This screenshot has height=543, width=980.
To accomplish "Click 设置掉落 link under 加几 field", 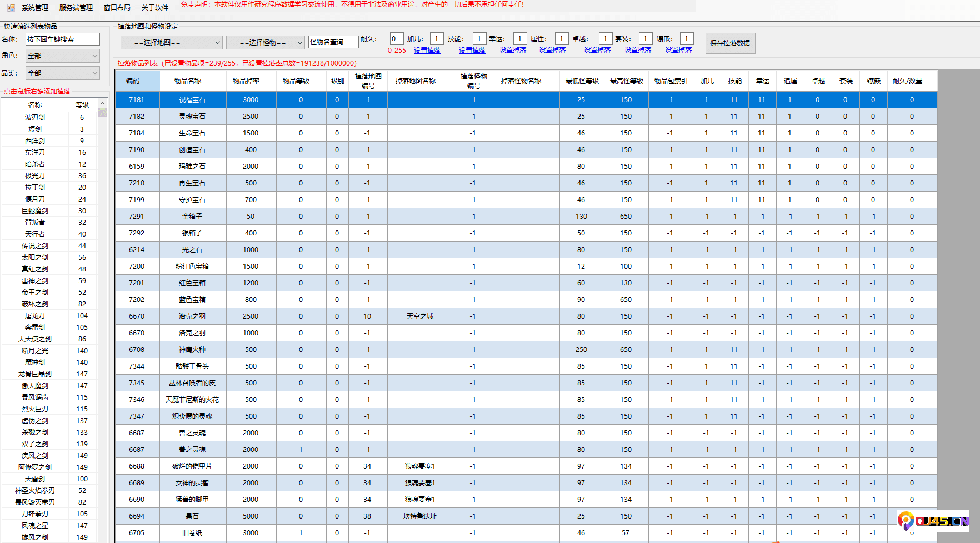I will pos(427,51).
